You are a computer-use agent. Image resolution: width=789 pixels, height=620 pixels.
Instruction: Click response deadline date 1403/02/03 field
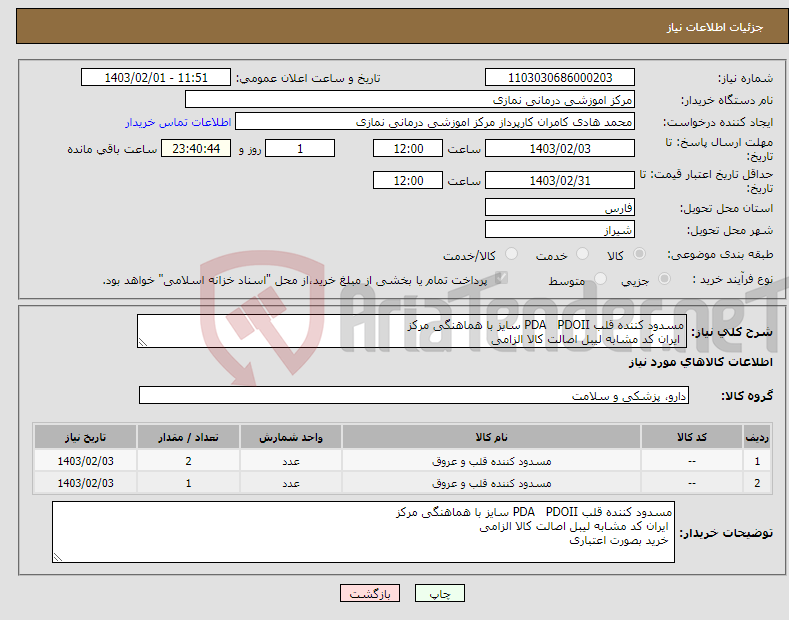tap(560, 148)
